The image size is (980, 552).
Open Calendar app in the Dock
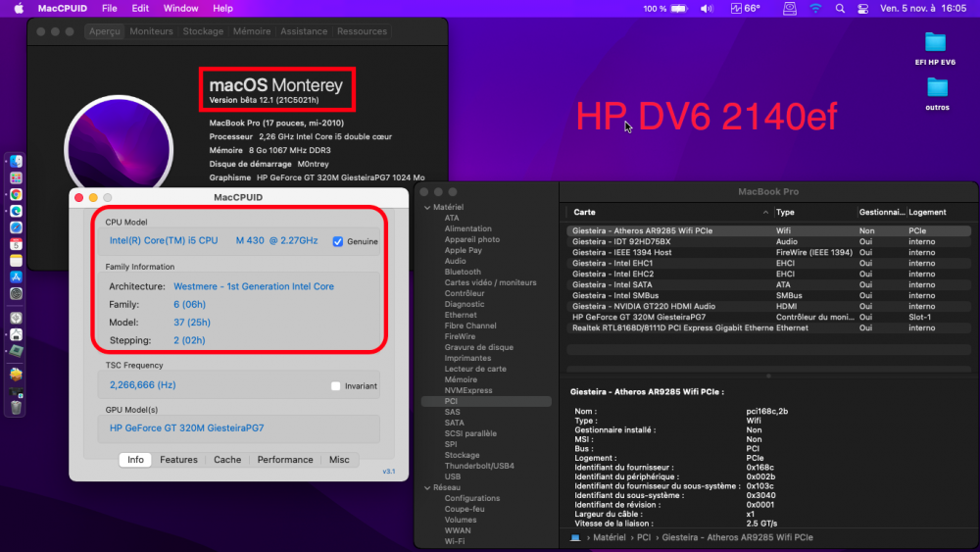tap(17, 244)
